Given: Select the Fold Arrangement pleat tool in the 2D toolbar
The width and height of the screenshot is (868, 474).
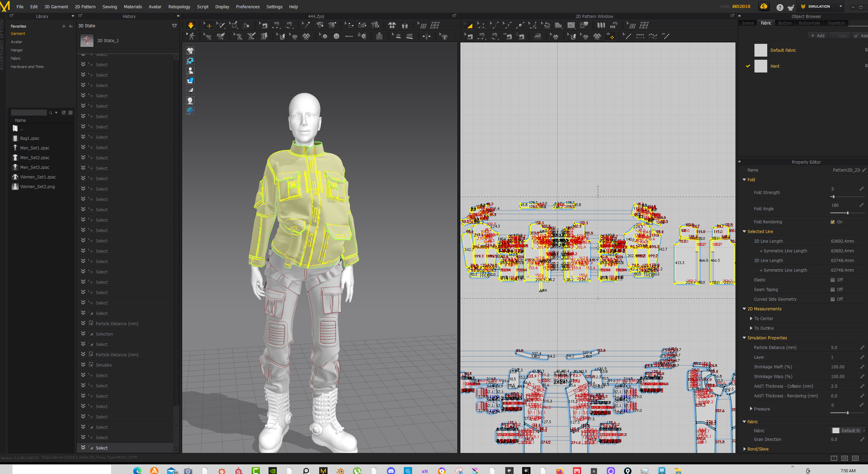Looking at the screenshot, I should pyautogui.click(x=601, y=25).
